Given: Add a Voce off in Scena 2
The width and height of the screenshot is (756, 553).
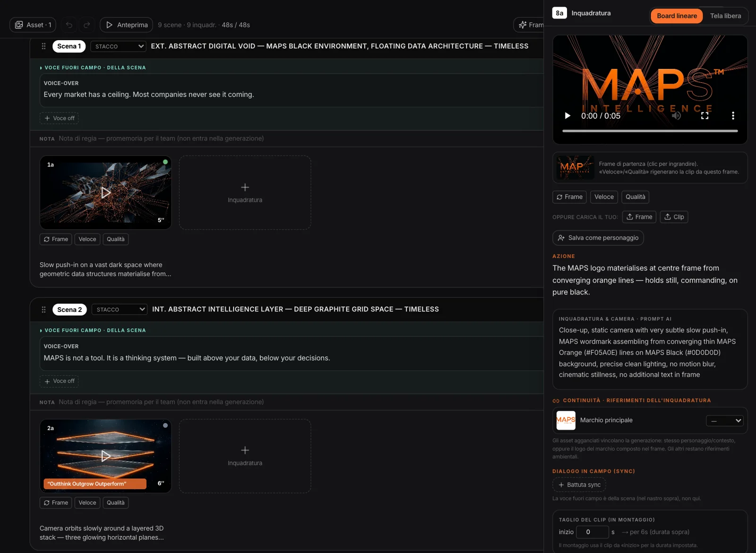Looking at the screenshot, I should (x=59, y=381).
